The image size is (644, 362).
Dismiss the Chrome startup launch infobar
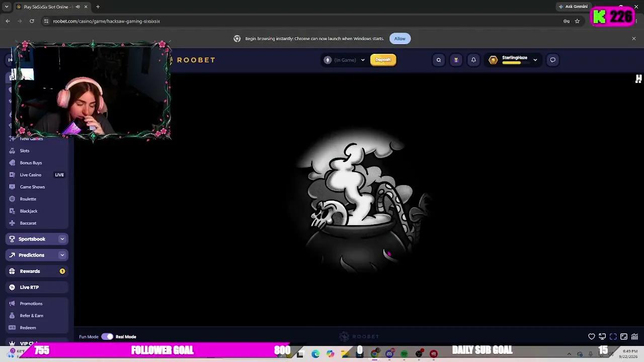pyautogui.click(x=634, y=39)
